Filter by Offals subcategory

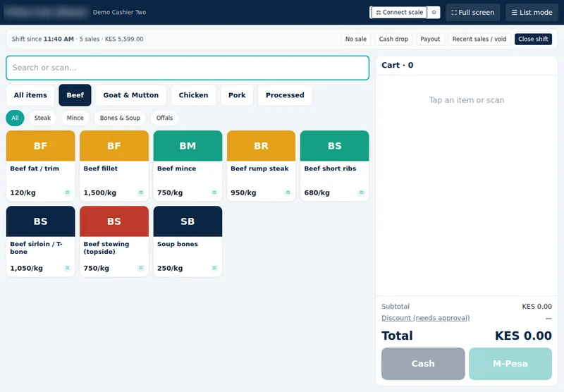[164, 118]
